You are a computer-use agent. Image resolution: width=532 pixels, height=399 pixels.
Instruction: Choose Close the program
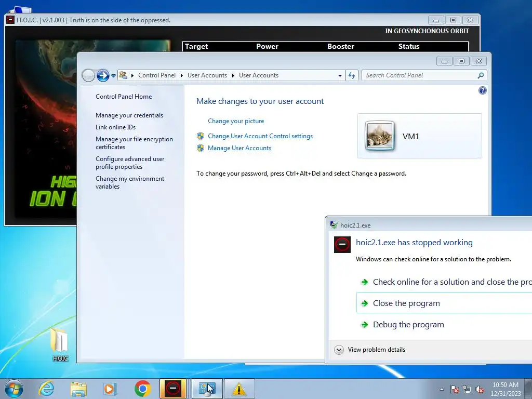click(x=445, y=303)
